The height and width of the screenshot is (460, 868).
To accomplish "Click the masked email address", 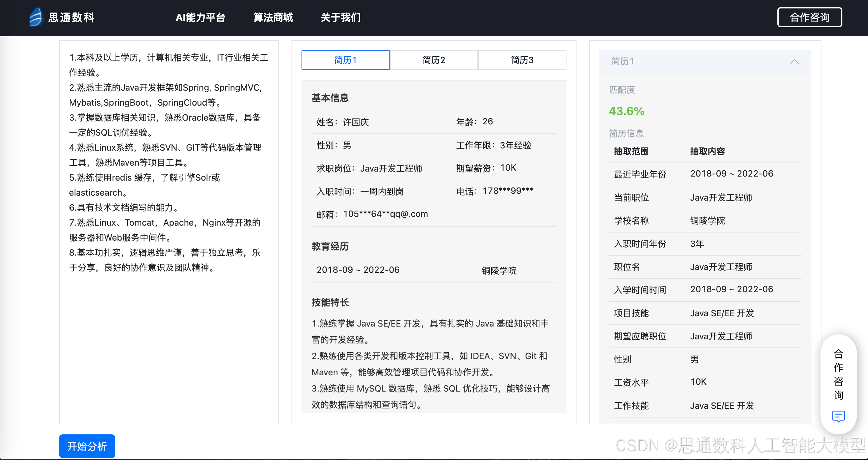I will [x=385, y=214].
